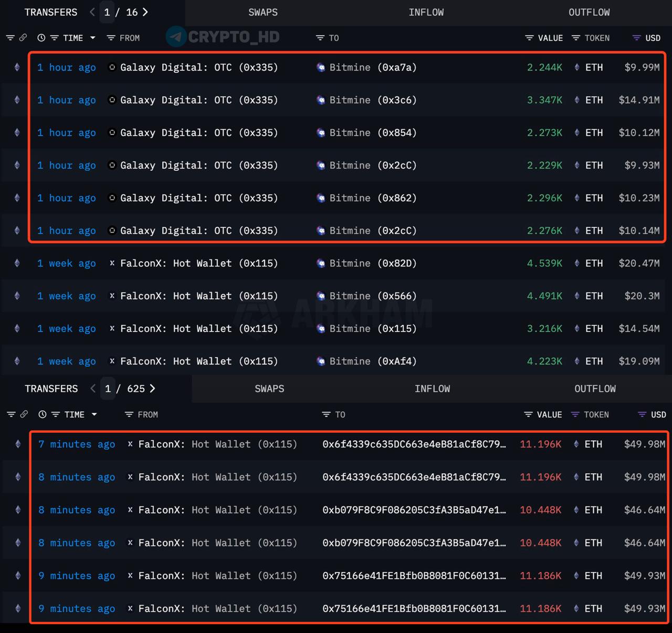Switch to the INFLOW tab in the 16-page panel
The width and height of the screenshot is (672, 633).
click(426, 12)
